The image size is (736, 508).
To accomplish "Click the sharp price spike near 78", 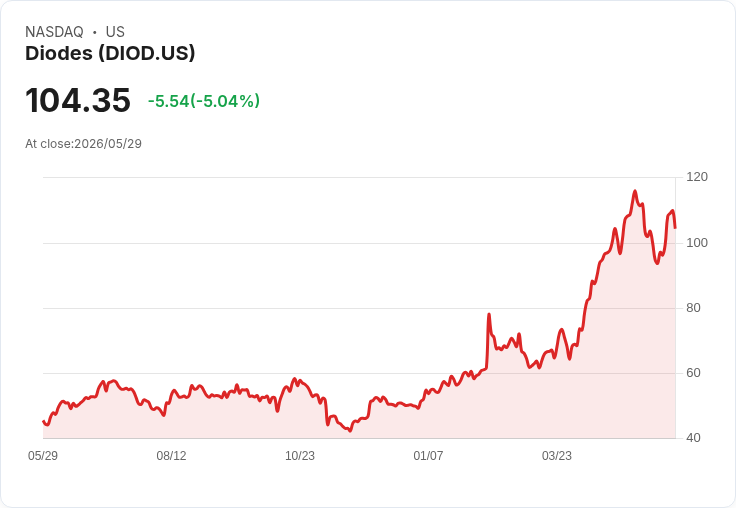I will (x=489, y=315).
